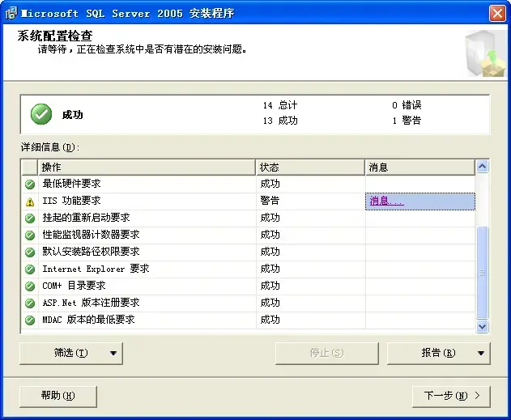Sort by the 状态 column header
This screenshot has height=420, width=511.
click(x=310, y=167)
